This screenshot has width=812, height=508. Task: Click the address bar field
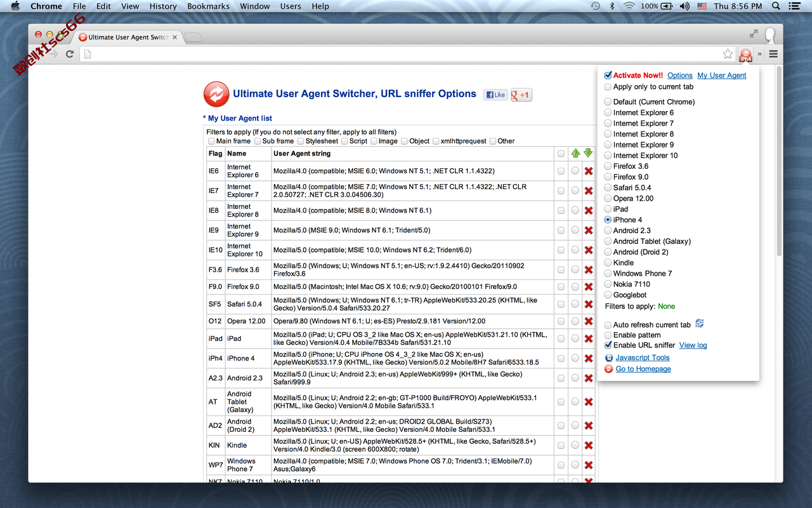click(406, 54)
